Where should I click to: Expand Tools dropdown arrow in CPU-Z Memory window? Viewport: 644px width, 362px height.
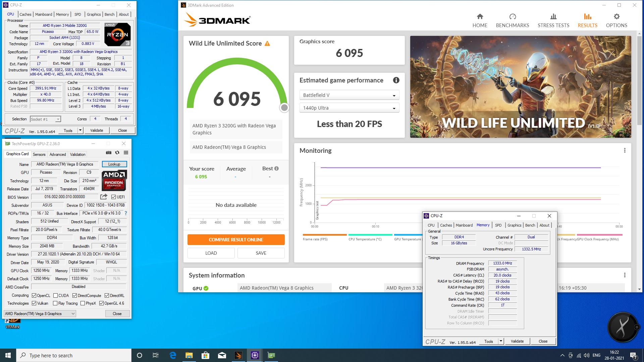point(501,341)
